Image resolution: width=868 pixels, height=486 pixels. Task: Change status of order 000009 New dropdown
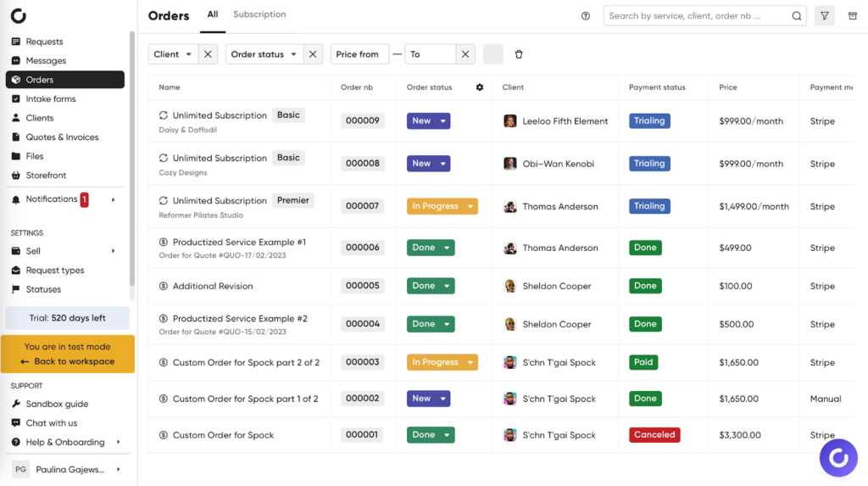click(428, 120)
